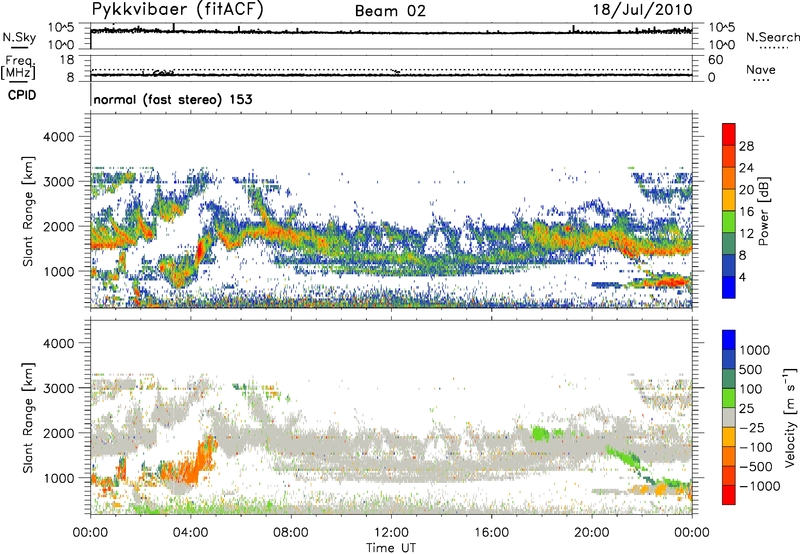This screenshot has height=554, width=800.
Task: Select the Beam 02 label
Action: point(390,11)
